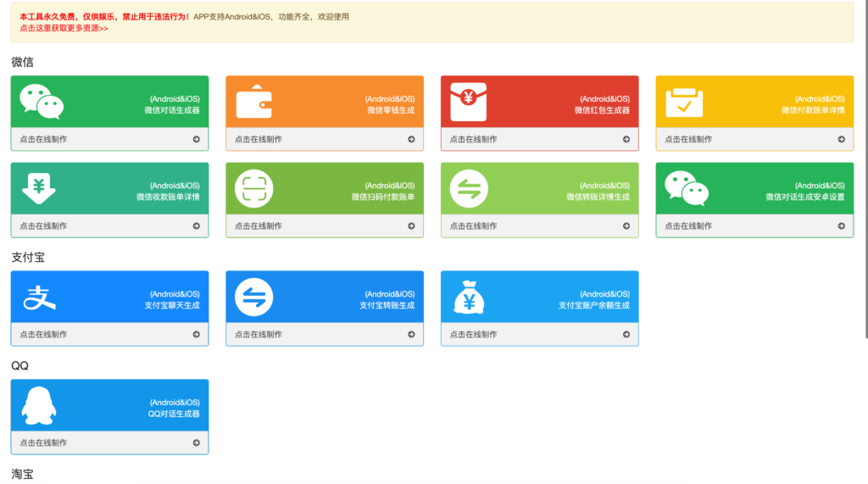Select the 微信扫码付款账单 title text

tap(383, 197)
